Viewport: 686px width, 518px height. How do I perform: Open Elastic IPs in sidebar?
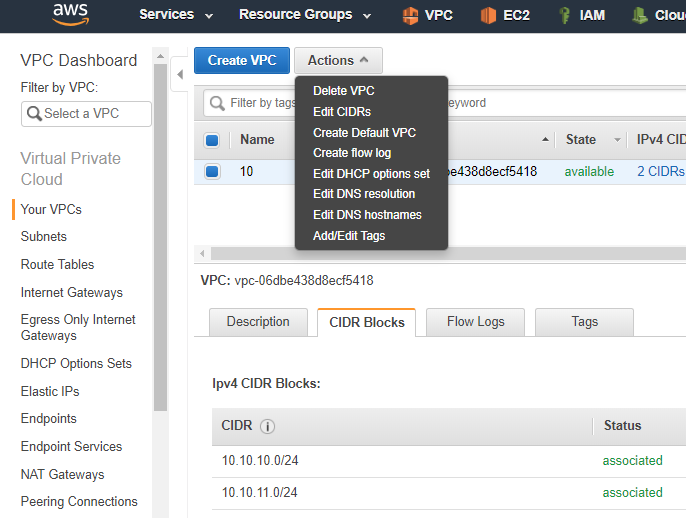[50, 391]
